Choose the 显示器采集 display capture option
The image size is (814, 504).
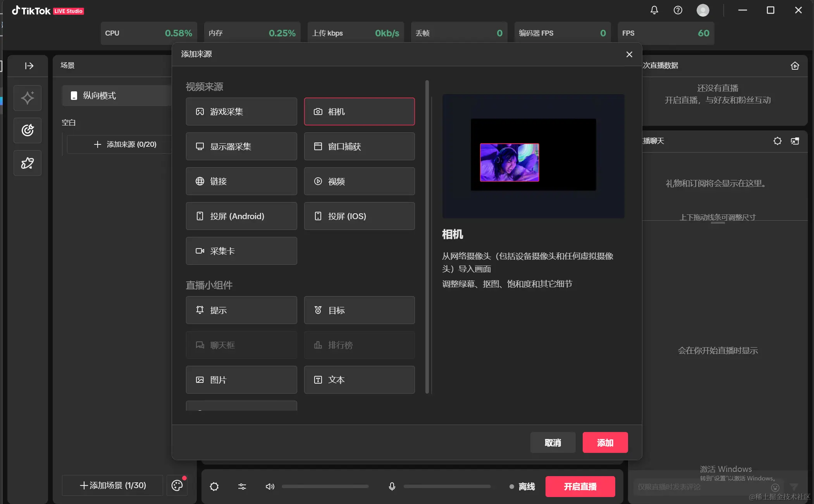[241, 146]
